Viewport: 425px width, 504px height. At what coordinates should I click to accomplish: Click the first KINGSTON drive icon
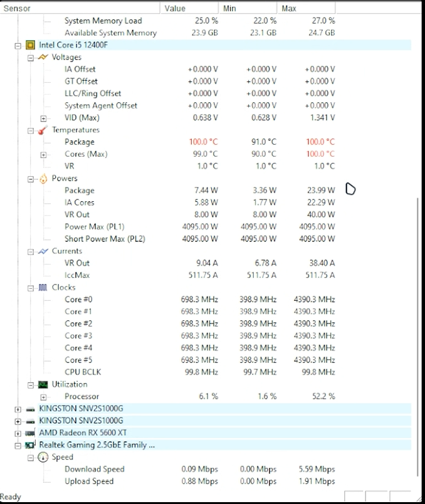click(30, 409)
